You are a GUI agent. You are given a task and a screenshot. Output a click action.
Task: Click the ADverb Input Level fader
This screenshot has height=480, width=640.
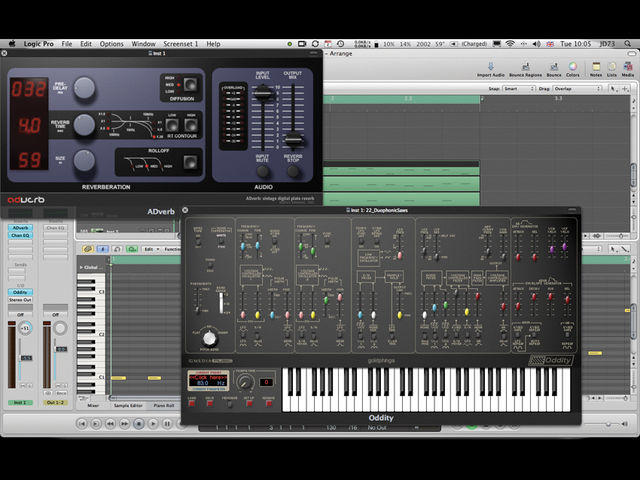[263, 92]
